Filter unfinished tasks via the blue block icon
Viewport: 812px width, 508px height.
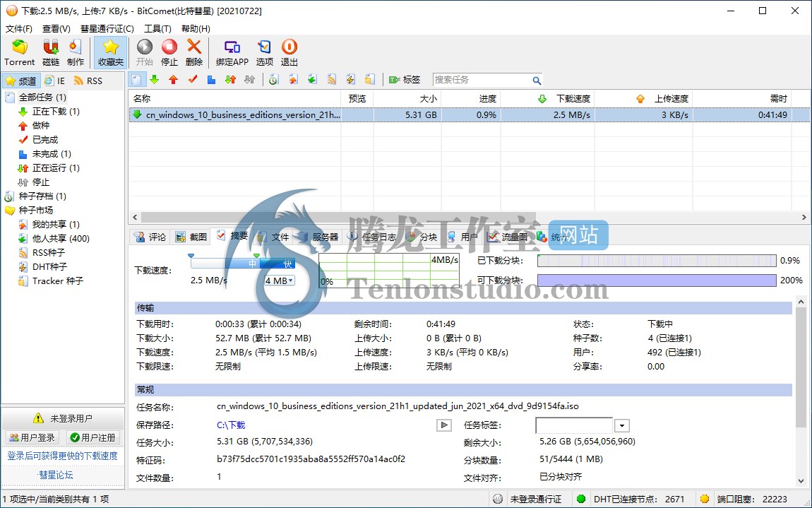(211, 80)
